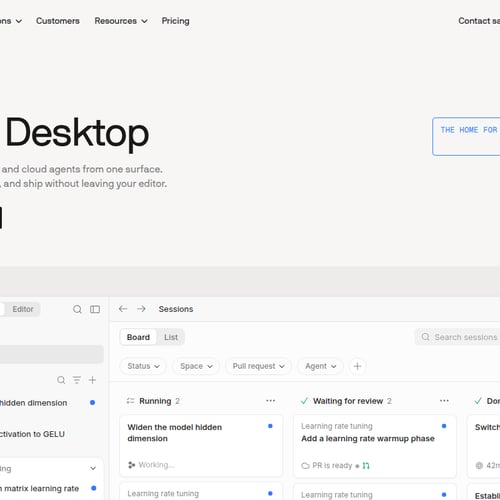The width and height of the screenshot is (500, 500).
Task: Open sidebar list filter lines icon
Action: (77, 380)
